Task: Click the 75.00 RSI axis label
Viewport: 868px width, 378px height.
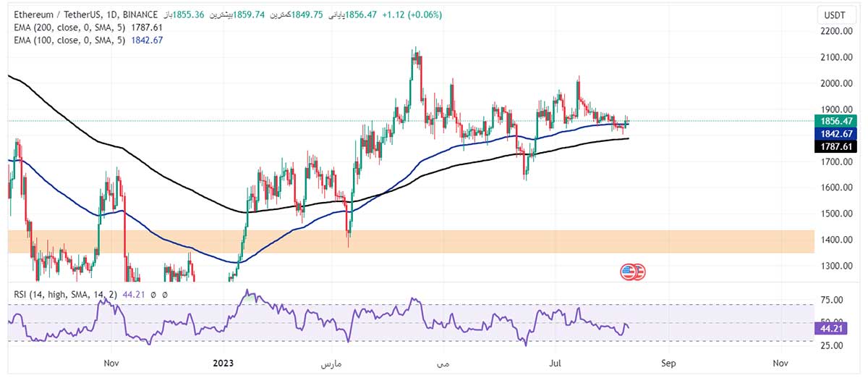Action: [x=833, y=300]
